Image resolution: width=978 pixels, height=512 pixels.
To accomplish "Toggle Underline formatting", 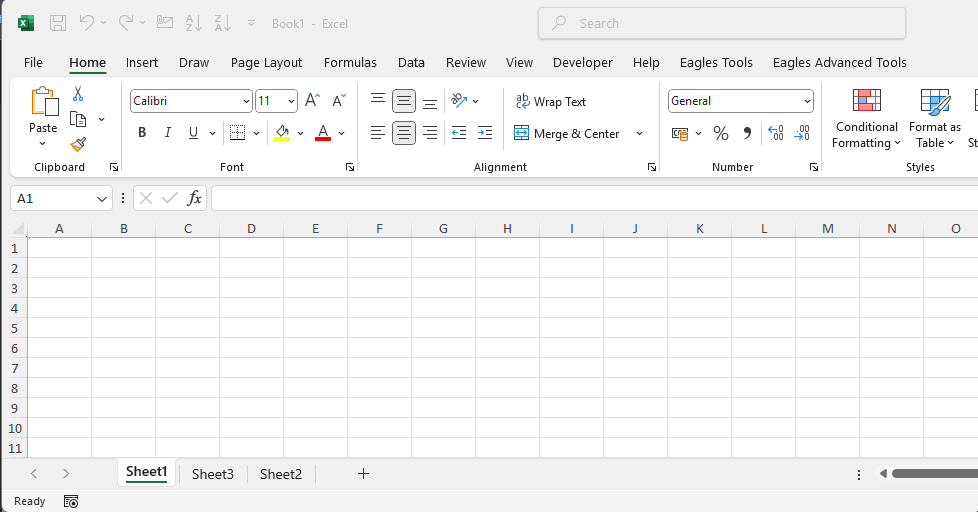I will [193, 133].
